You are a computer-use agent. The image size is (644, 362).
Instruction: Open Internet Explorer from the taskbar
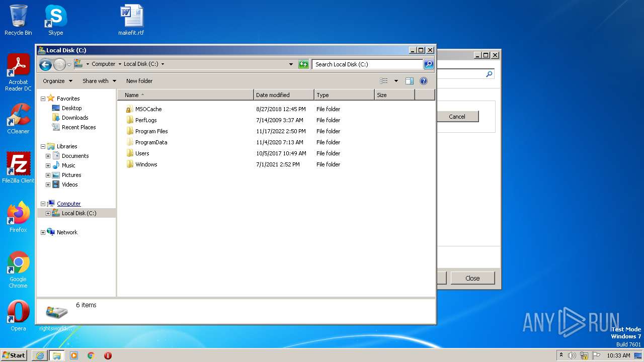click(x=40, y=355)
